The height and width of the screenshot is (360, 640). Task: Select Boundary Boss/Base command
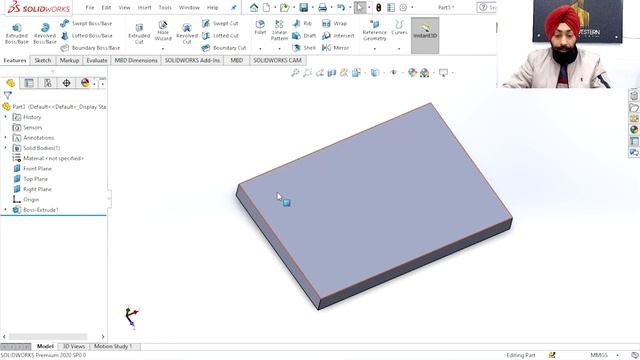(90, 48)
